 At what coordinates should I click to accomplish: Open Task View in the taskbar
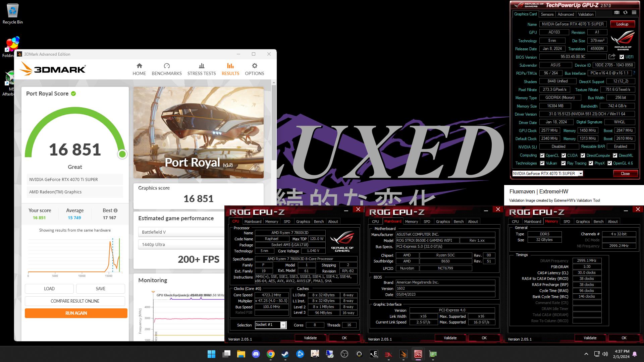226,354
